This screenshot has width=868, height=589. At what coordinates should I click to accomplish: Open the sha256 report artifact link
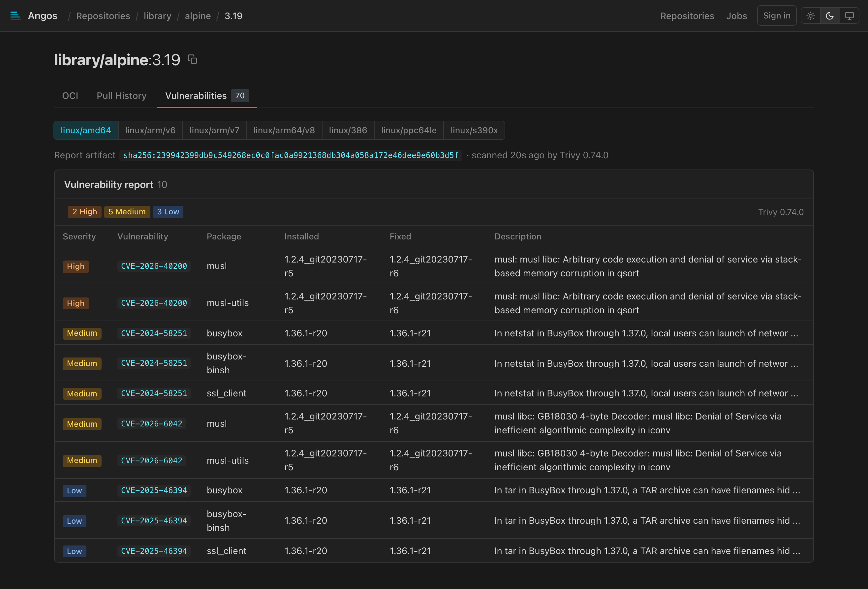(291, 155)
